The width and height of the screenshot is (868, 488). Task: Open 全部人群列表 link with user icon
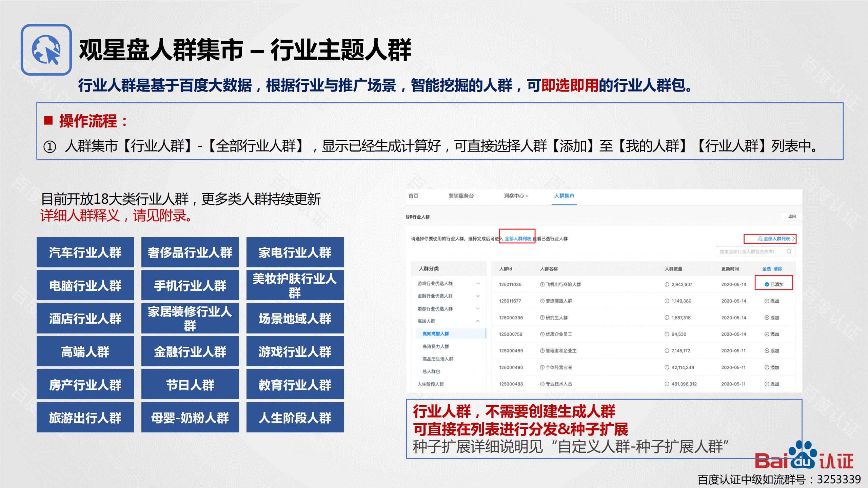(x=776, y=239)
